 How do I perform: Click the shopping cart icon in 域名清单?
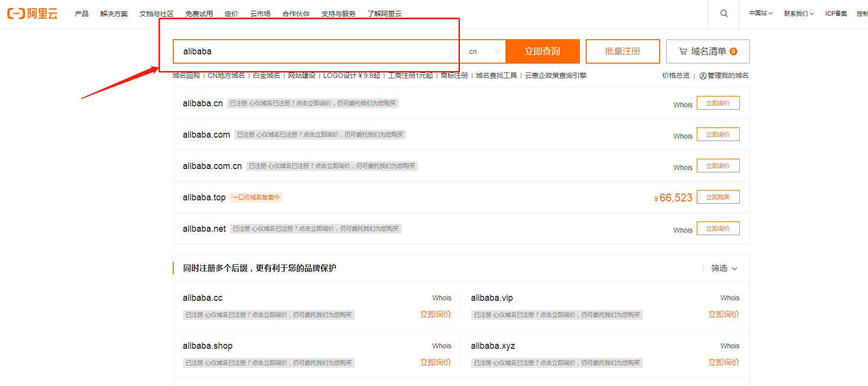683,51
